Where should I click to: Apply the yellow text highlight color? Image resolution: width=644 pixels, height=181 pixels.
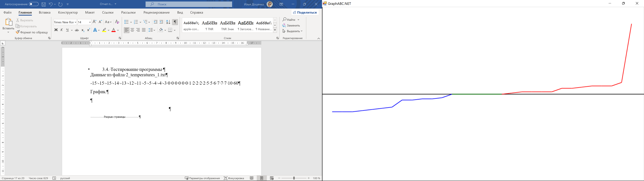tap(104, 30)
